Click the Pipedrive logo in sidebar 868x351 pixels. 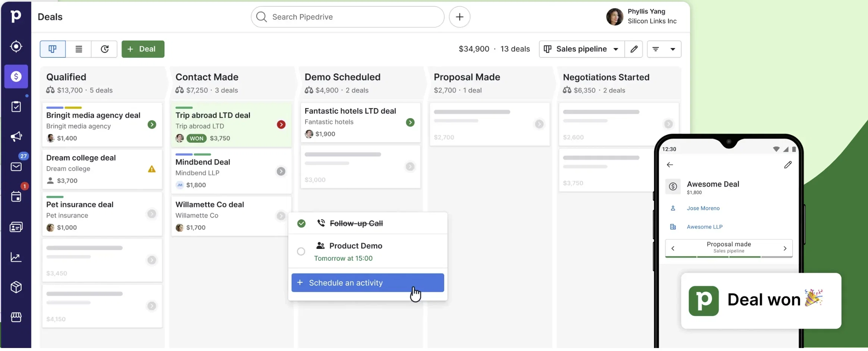(x=16, y=16)
